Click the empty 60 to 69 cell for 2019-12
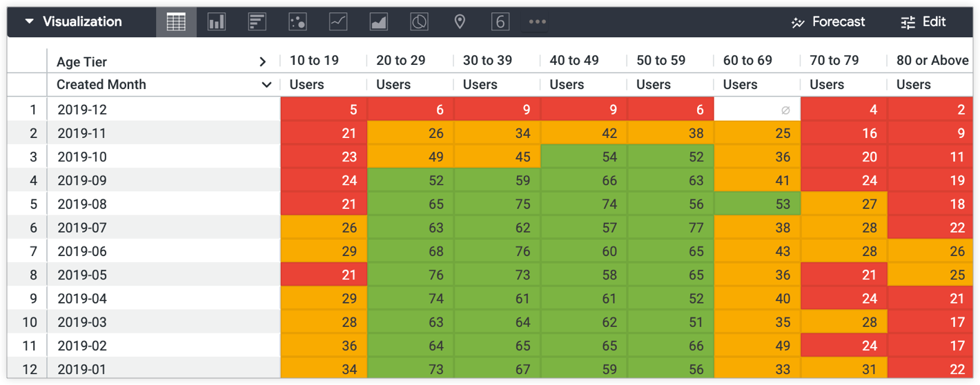The image size is (980, 385). (757, 110)
